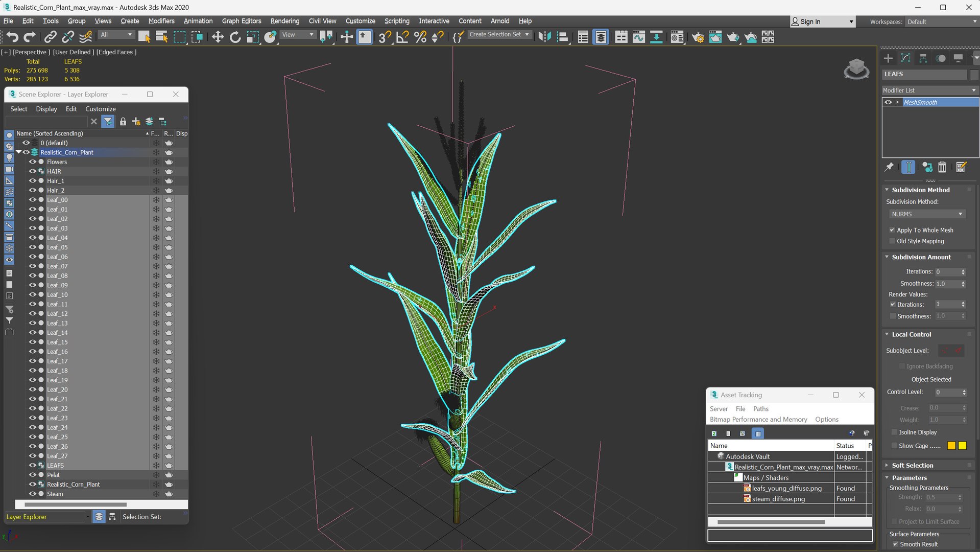Click the Smoothness value field
Screen dimensions: 980x552
click(947, 284)
